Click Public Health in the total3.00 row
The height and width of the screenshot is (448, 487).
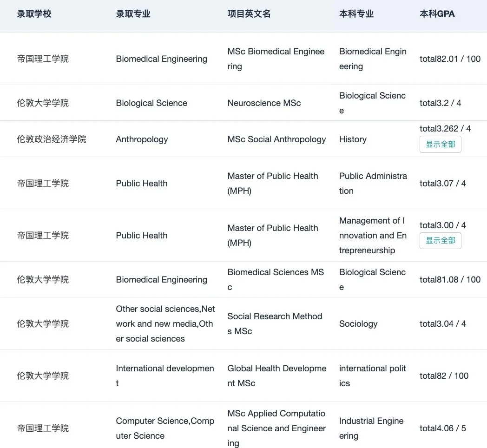coord(142,236)
